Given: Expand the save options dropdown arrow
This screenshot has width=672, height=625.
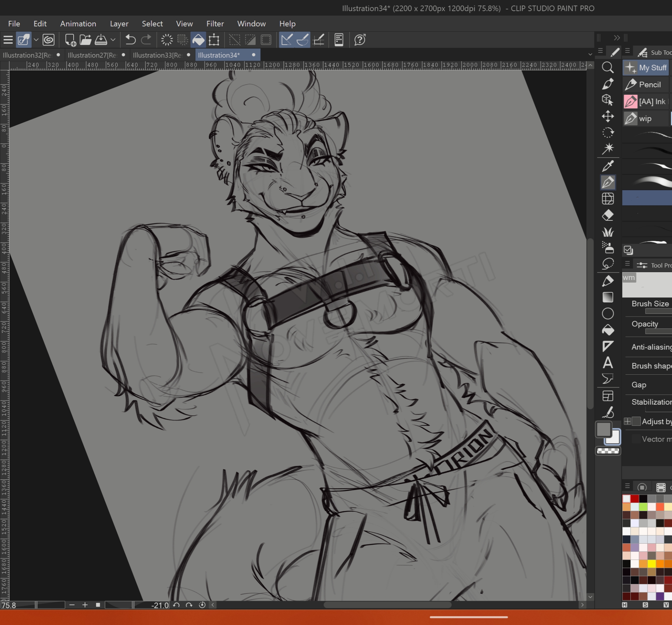Looking at the screenshot, I should coord(113,40).
